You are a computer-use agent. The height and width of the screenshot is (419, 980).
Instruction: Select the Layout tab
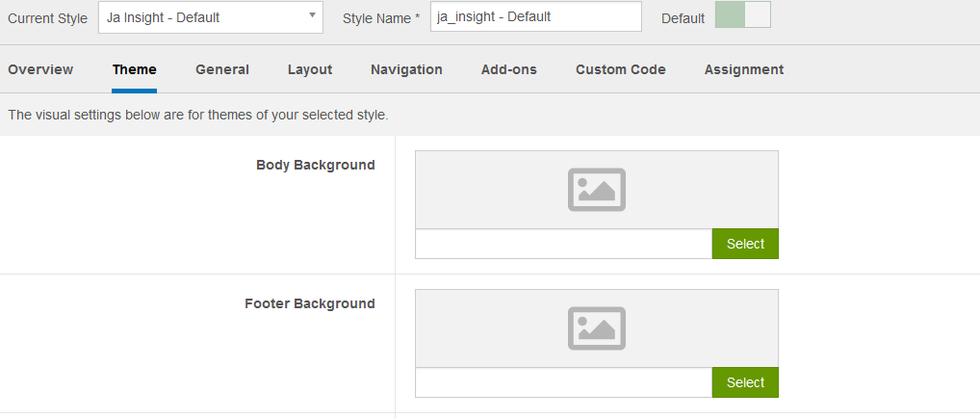[x=310, y=69]
